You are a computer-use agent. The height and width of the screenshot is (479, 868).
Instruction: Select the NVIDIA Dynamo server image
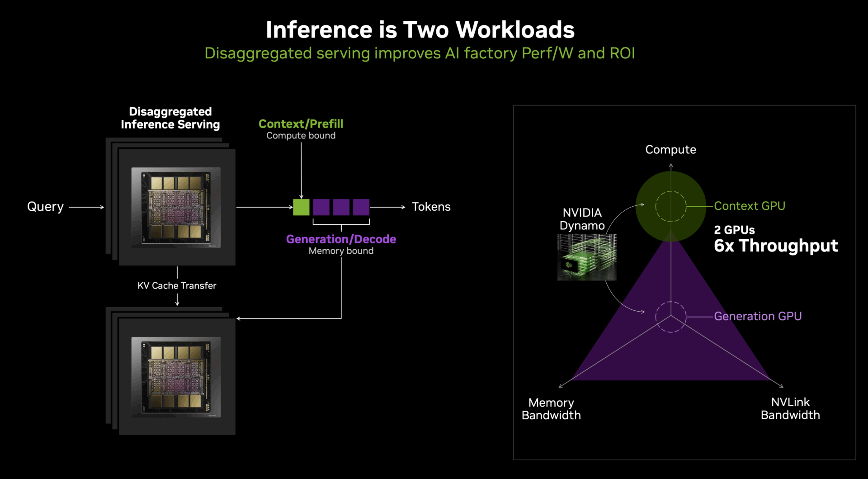click(586, 257)
